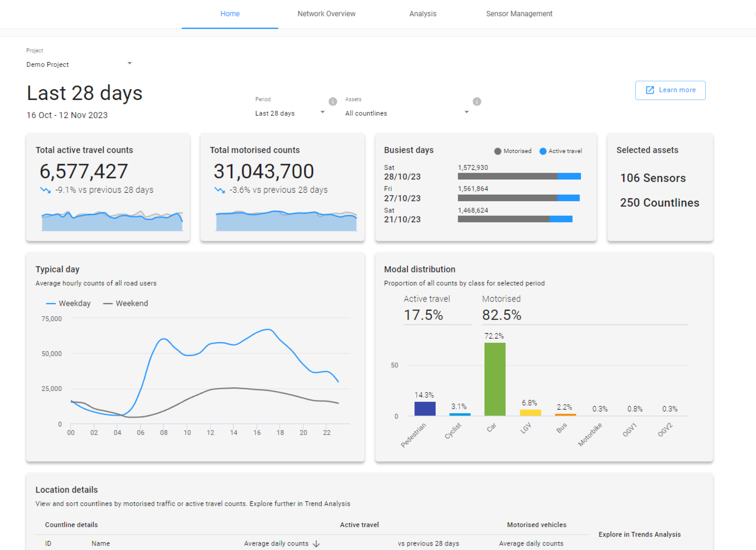Screen dimensions: 756x550
Task: Switch to the Network Overview tab
Action: click(326, 14)
